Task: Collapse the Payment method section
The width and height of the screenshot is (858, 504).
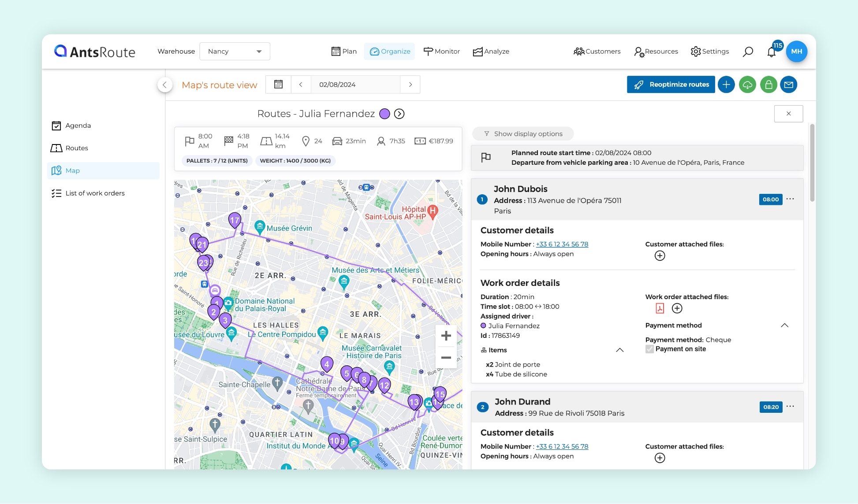Action: pyautogui.click(x=784, y=326)
